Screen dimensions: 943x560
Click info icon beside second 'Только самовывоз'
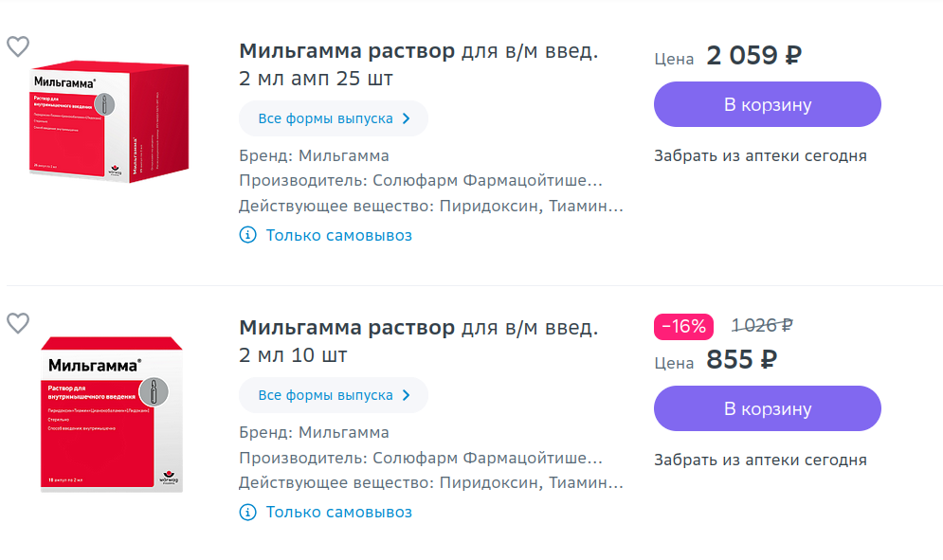coord(247,512)
